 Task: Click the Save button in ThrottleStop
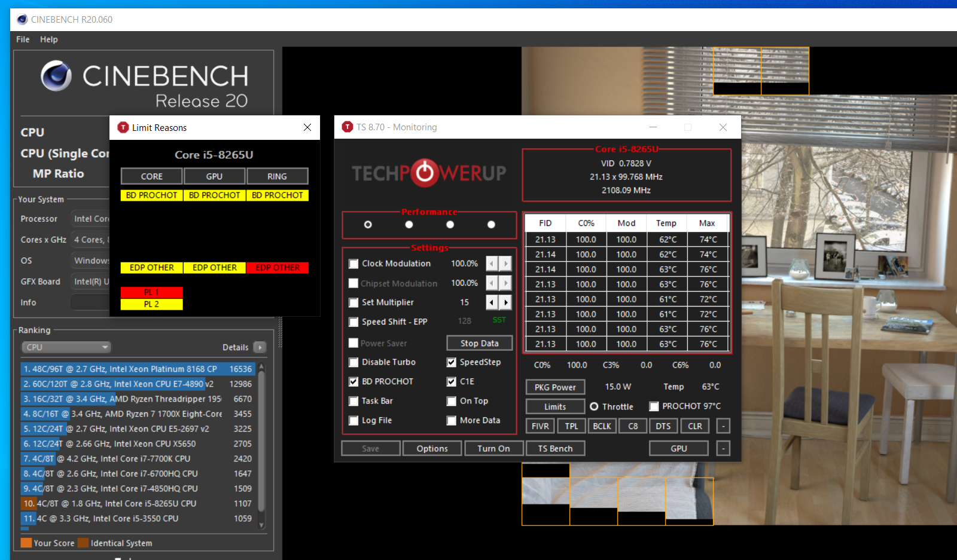coord(371,448)
